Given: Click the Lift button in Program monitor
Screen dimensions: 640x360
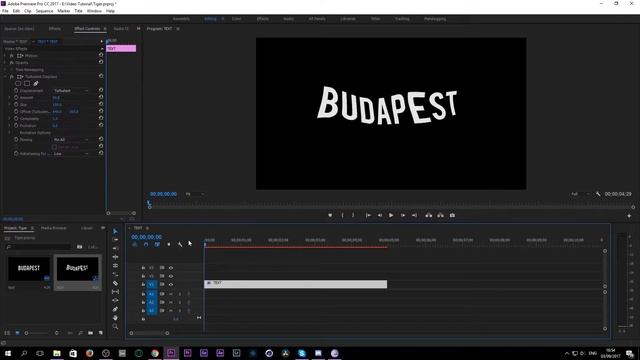Looking at the screenshot, I should pyautogui.click(x=429, y=215).
